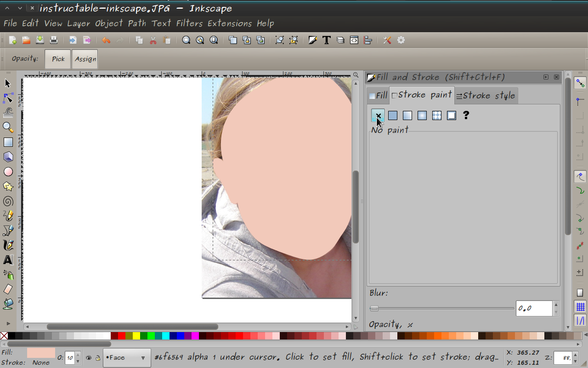This screenshot has height=368, width=588.
Task: Click the Assign opacity button
Action: point(85,59)
